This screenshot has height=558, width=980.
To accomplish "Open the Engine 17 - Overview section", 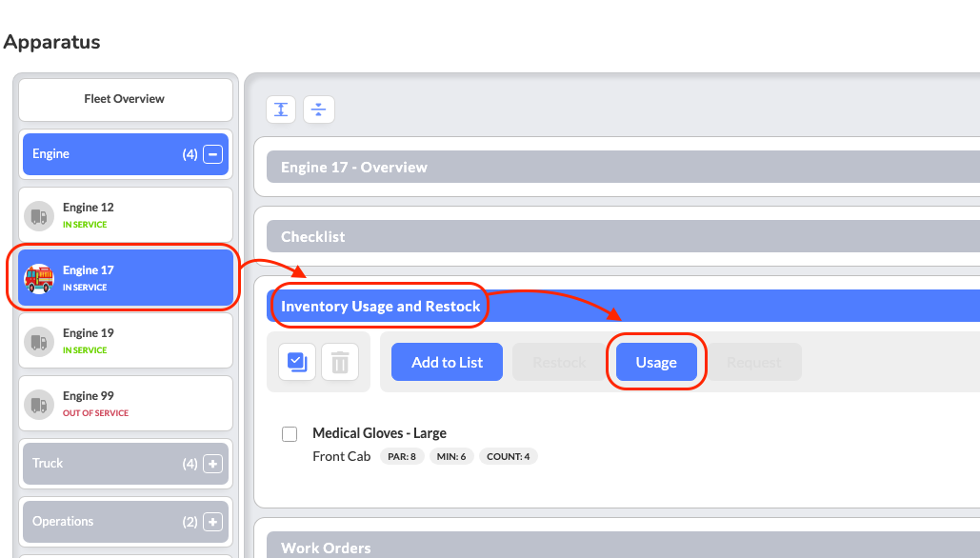I will [x=623, y=167].
